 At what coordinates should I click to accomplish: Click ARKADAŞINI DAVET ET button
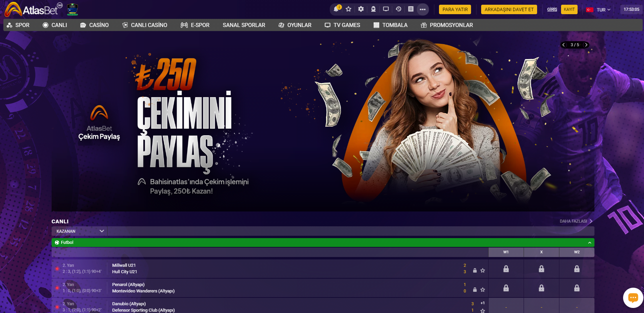509,9
